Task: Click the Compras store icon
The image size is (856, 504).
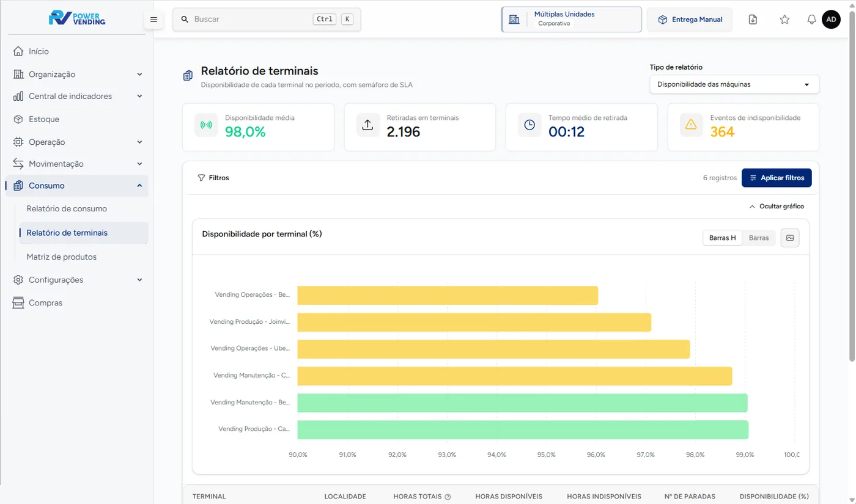Action: (x=18, y=303)
